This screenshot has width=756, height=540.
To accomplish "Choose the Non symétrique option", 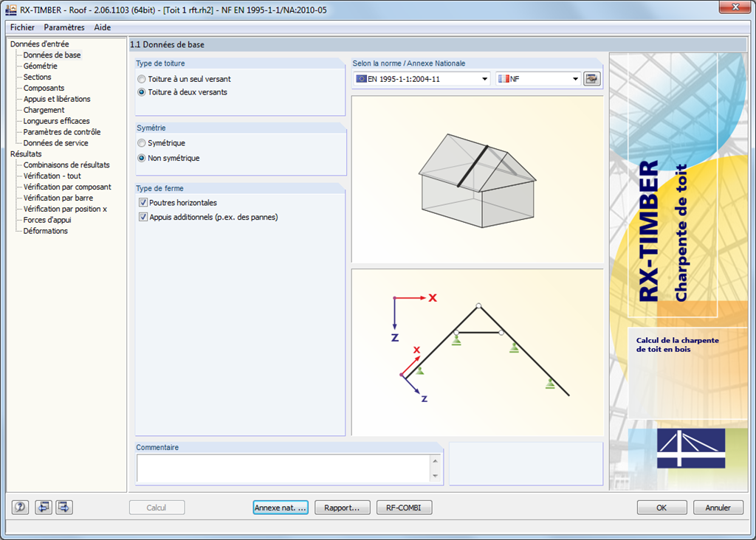I will pos(168,158).
